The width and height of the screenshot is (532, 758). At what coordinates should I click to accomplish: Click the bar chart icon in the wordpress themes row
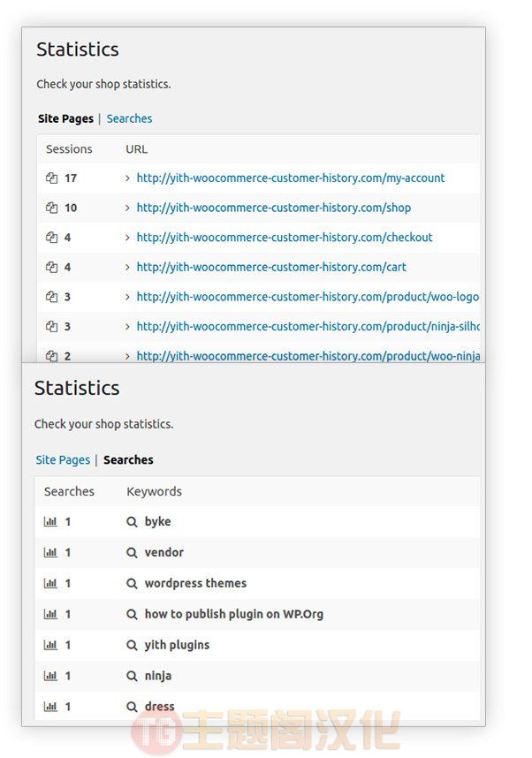pyautogui.click(x=50, y=583)
